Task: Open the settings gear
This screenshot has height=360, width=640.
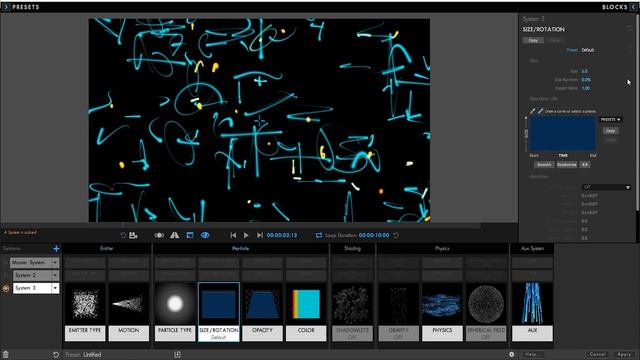Action: (x=511, y=354)
